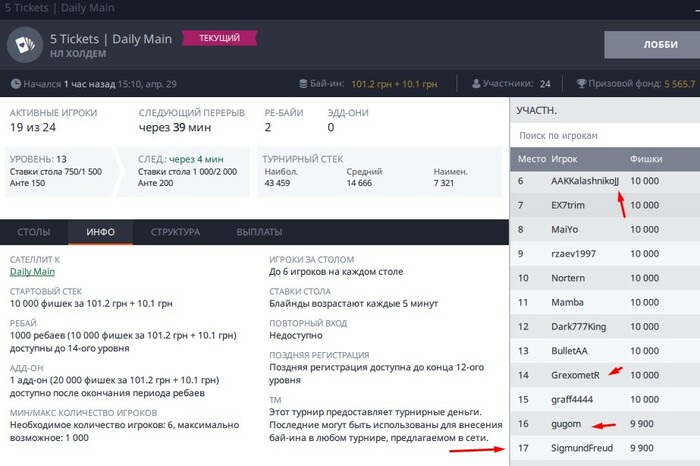Click the clock icon beside start time

click(x=16, y=83)
